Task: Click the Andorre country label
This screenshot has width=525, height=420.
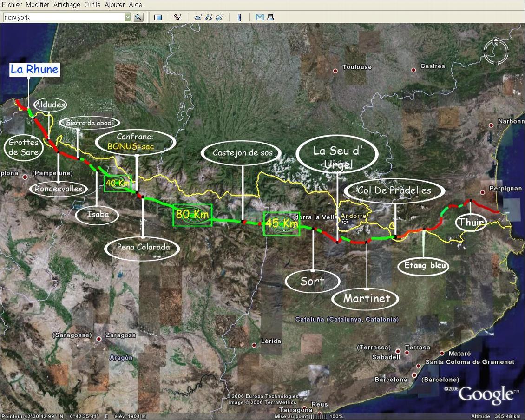Action: tap(353, 216)
